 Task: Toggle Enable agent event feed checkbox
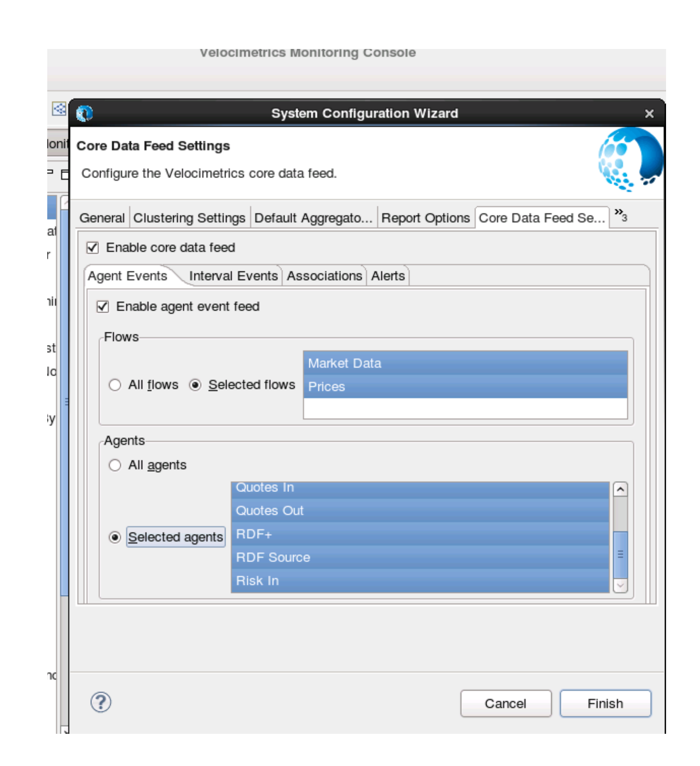coord(103,307)
